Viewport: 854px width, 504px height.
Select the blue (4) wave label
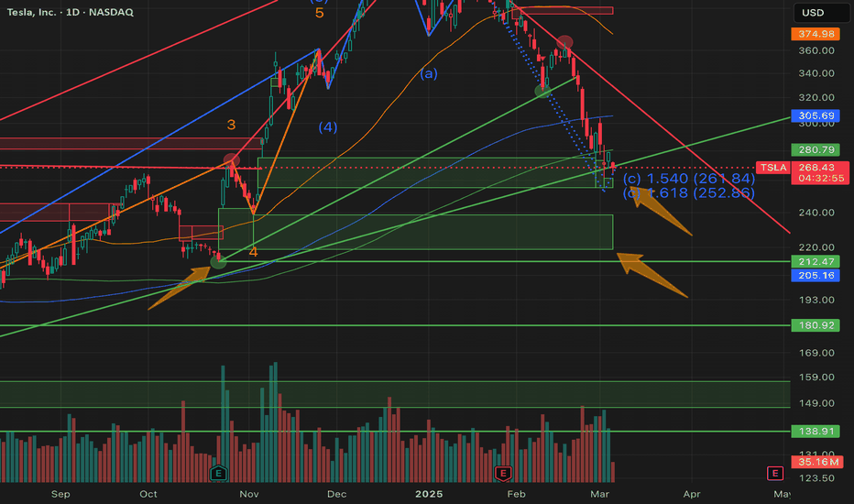point(328,127)
